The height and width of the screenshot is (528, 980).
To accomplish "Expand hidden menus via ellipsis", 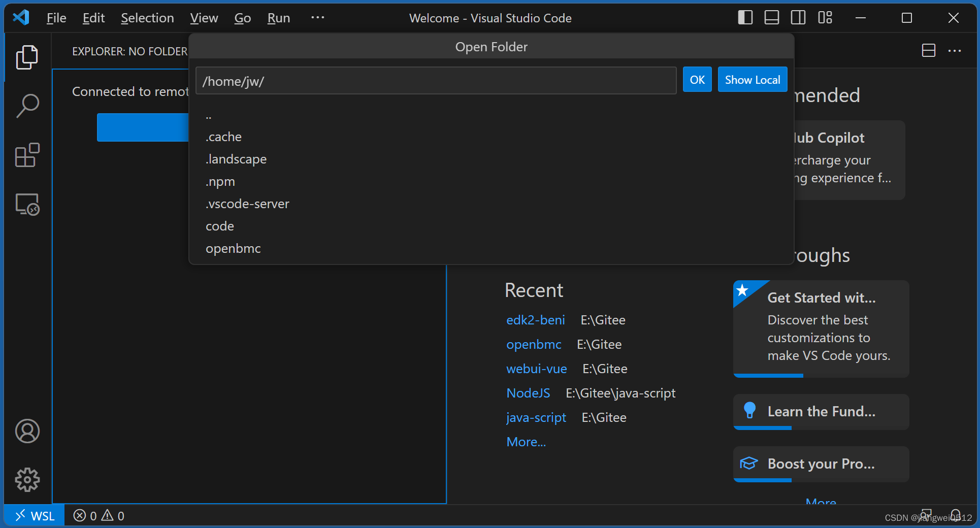I will (x=317, y=17).
